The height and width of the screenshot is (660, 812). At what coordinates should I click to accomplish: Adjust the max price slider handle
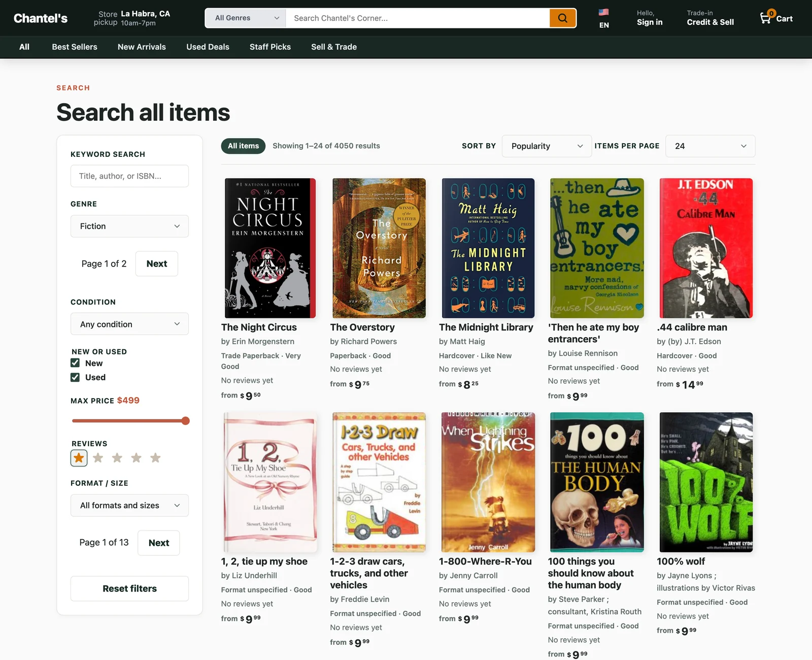186,421
